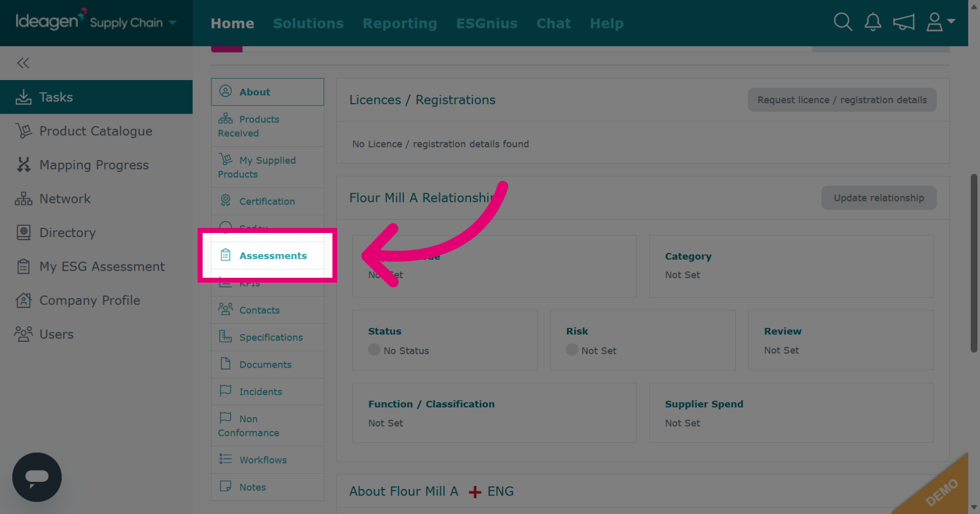Viewport: 980px width, 514px height.
Task: Click the Product Catalogue trolley icon
Action: (x=23, y=131)
